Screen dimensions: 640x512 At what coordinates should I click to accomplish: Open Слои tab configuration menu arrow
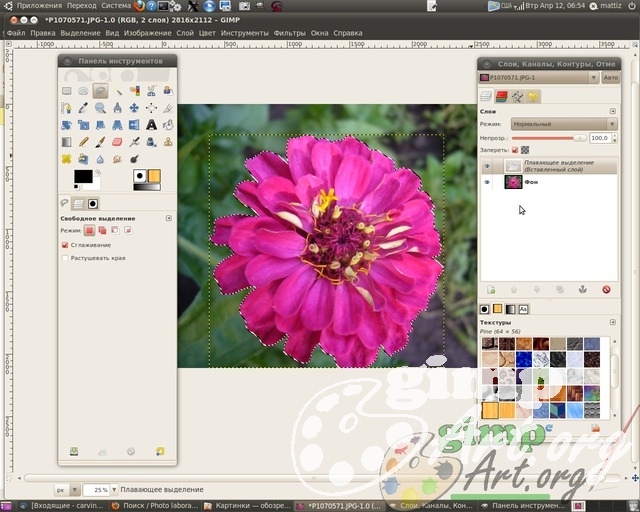pyautogui.click(x=613, y=111)
